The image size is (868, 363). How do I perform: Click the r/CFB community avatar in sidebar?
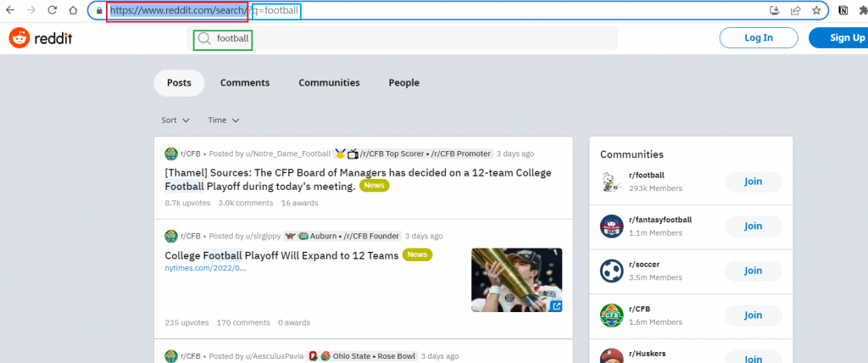[612, 316]
